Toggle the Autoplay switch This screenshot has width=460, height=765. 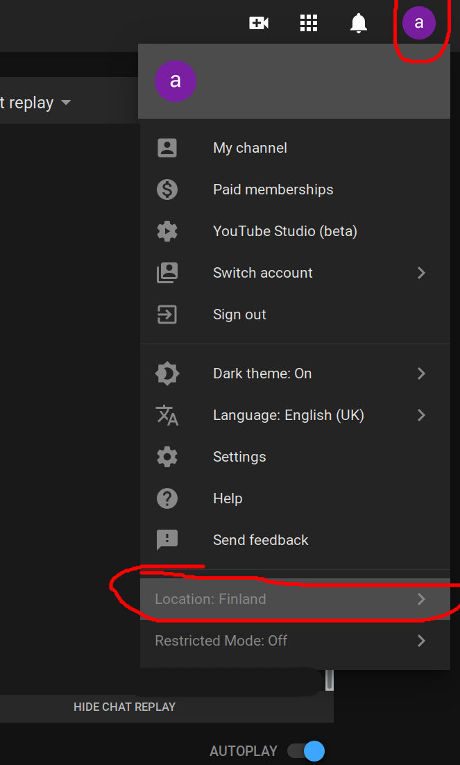pos(306,750)
